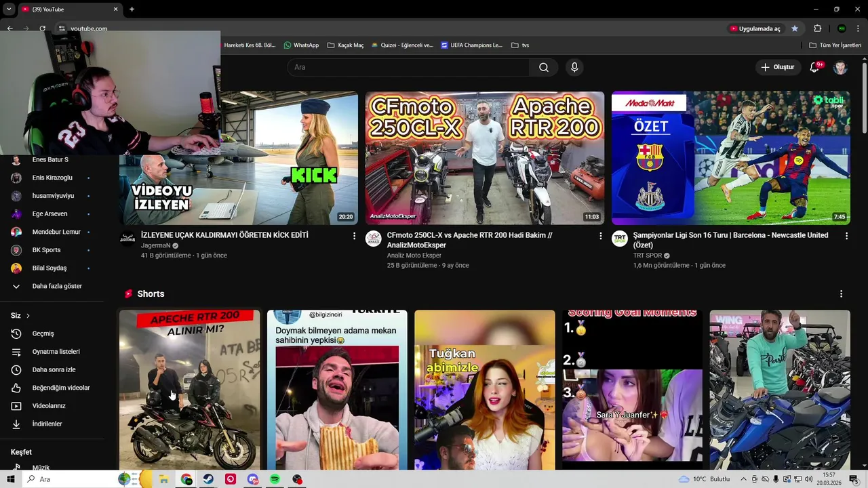Open Chrome three-dot menu
Screen dimensions: 868x488
tap(859, 28)
